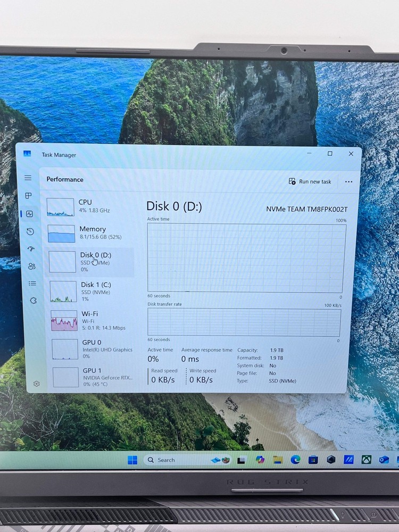Select CPU in the performance list

(x=88, y=206)
